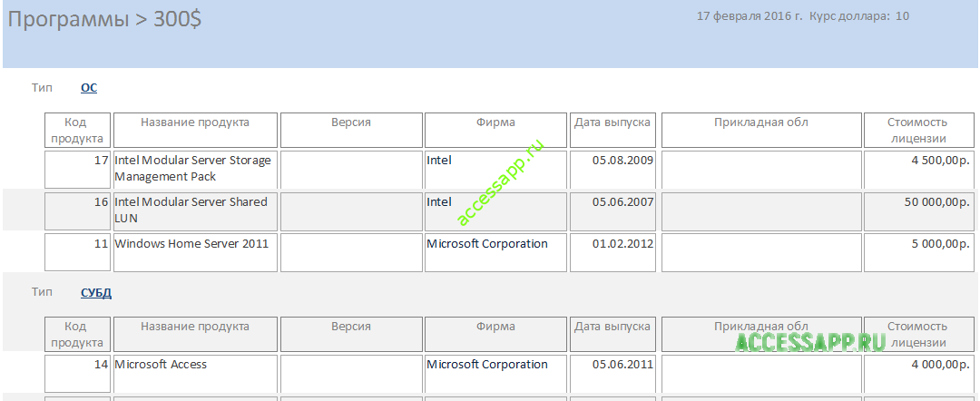Click license cost "4 500,00р."

918,170
